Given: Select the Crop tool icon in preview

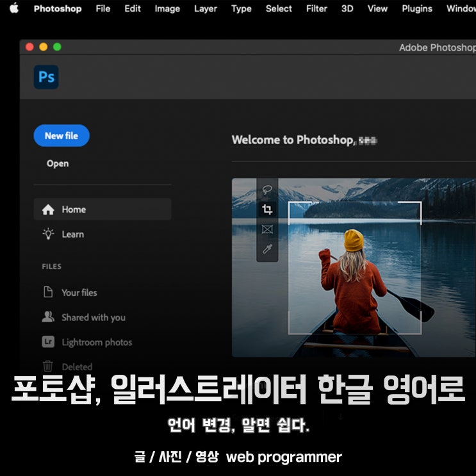Looking at the screenshot, I should pyautogui.click(x=267, y=209).
